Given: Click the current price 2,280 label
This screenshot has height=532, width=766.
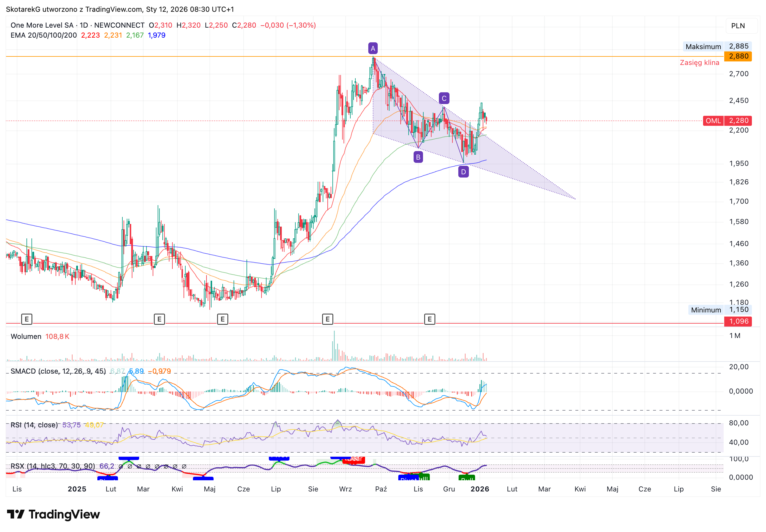Looking at the screenshot, I should (x=738, y=121).
